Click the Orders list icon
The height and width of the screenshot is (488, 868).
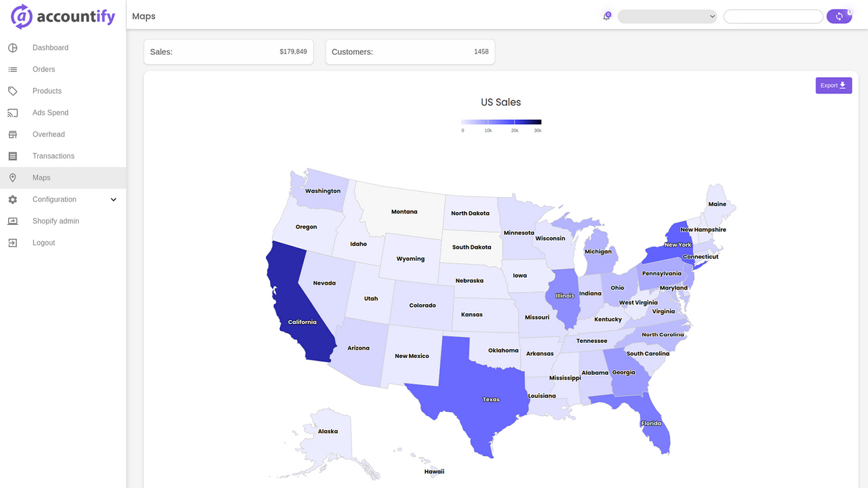point(12,69)
